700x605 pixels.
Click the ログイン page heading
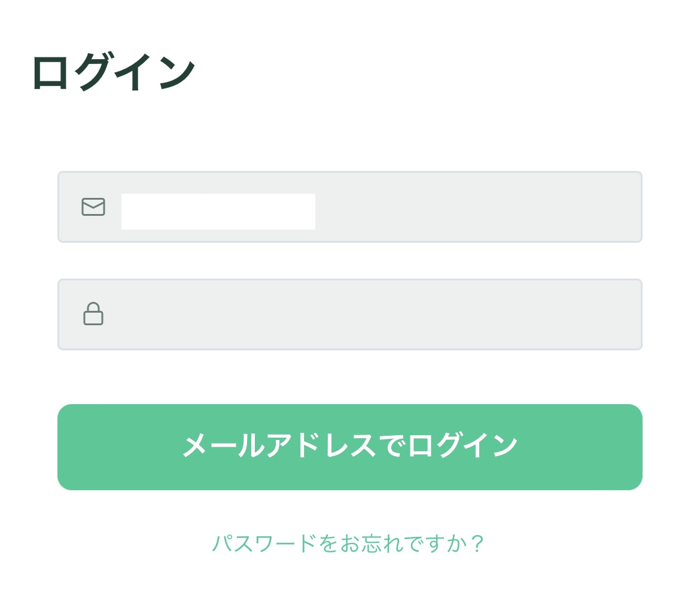click(114, 71)
